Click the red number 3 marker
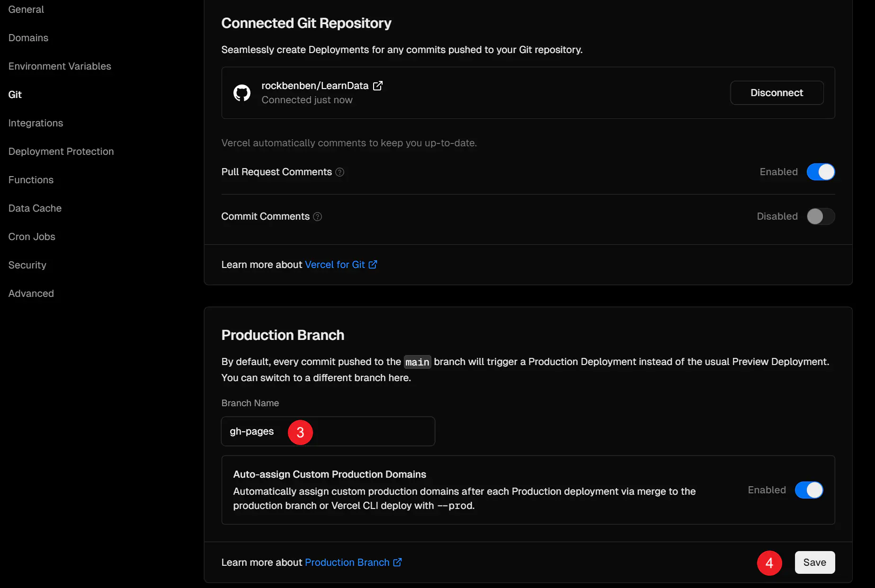This screenshot has width=875, height=588. (300, 432)
